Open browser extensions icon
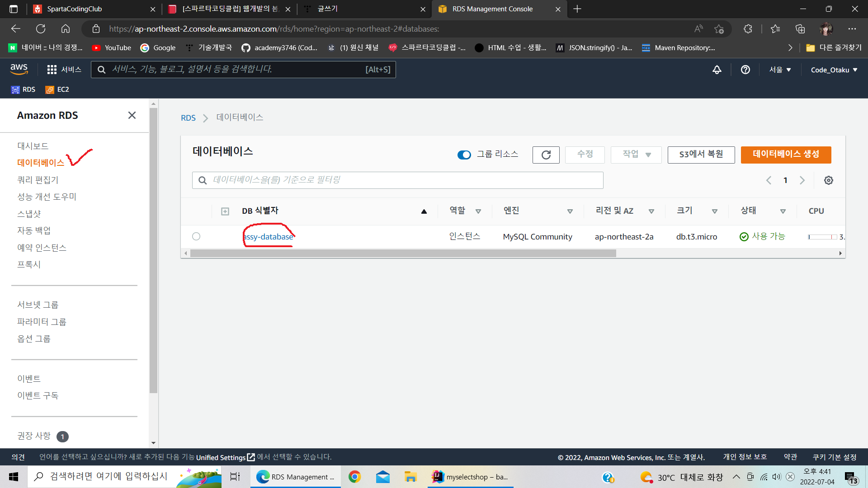 tap(748, 29)
